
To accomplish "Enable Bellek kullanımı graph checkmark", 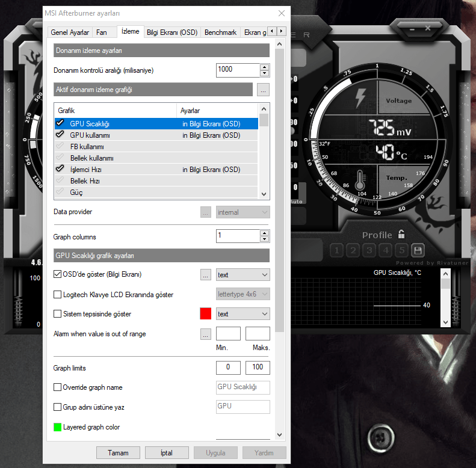I will pos(60,157).
